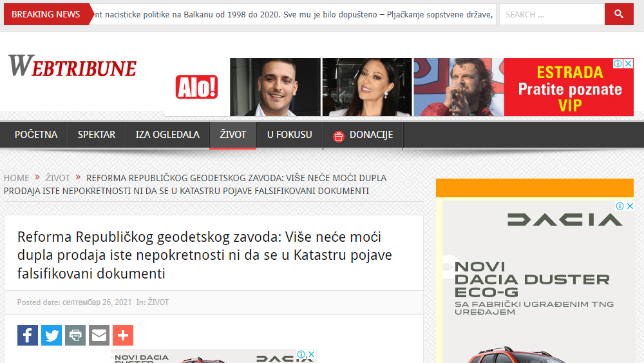Screen dimensions: 644x363
Task: Click the DACIA logo in sidebar ad
Action: (565, 219)
